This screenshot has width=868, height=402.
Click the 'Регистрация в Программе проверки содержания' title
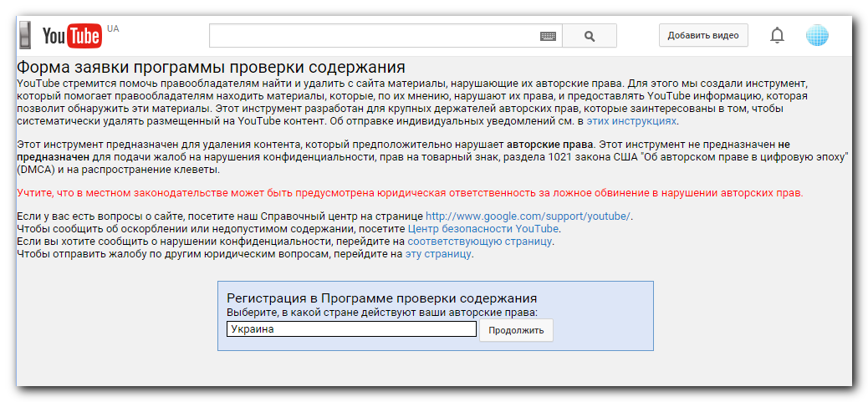[382, 298]
